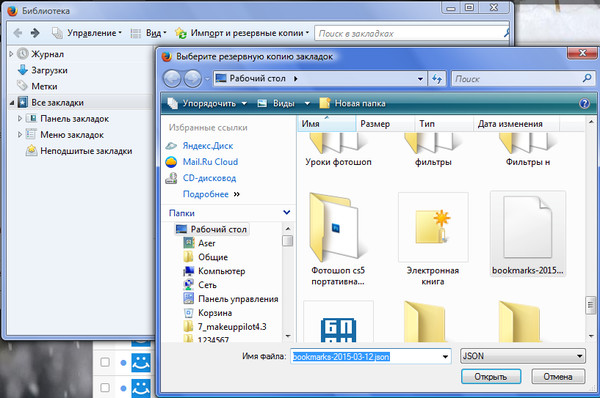Click Подробнее to show more links

pos(211,194)
